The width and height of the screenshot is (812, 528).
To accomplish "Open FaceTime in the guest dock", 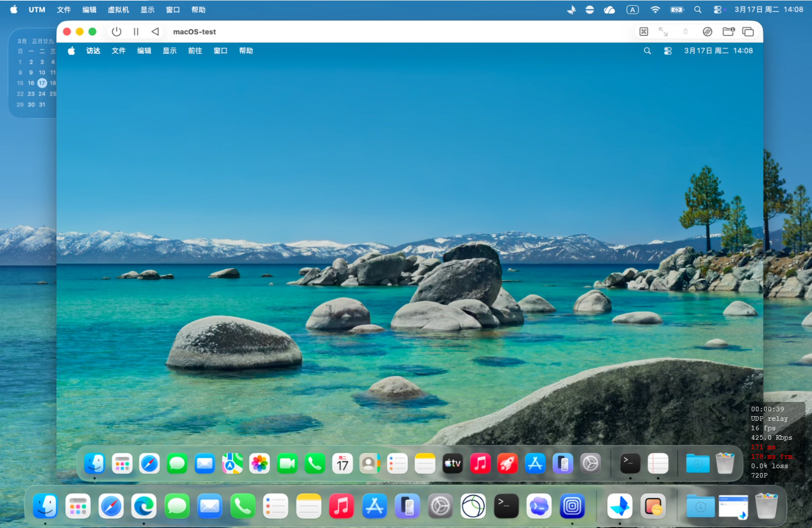I will point(287,463).
